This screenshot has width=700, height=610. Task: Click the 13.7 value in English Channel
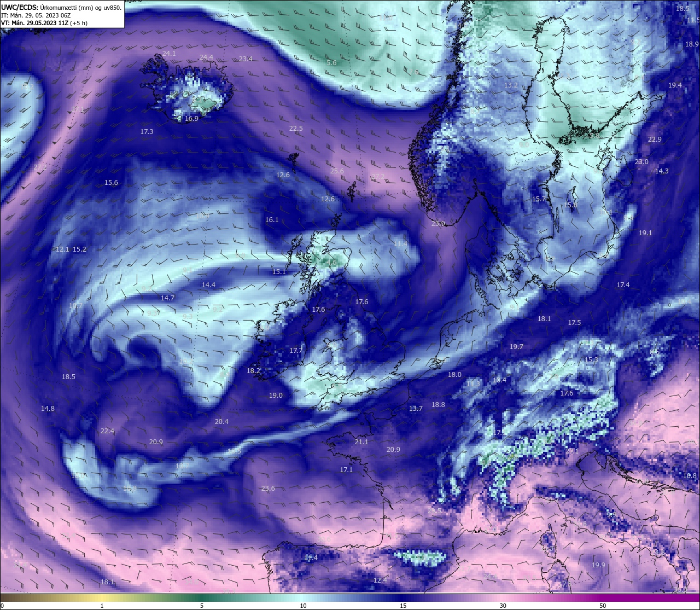(416, 409)
